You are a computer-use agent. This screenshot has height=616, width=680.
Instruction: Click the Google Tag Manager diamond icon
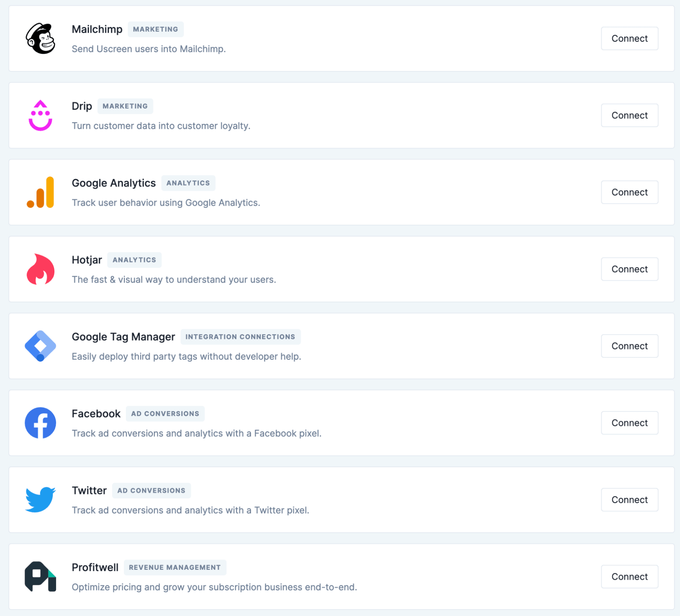coord(40,346)
